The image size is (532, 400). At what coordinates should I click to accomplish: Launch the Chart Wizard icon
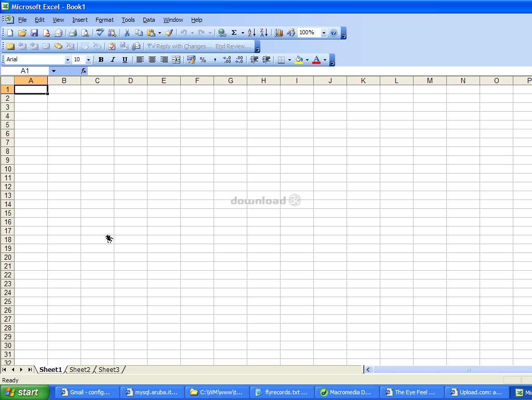click(x=279, y=33)
